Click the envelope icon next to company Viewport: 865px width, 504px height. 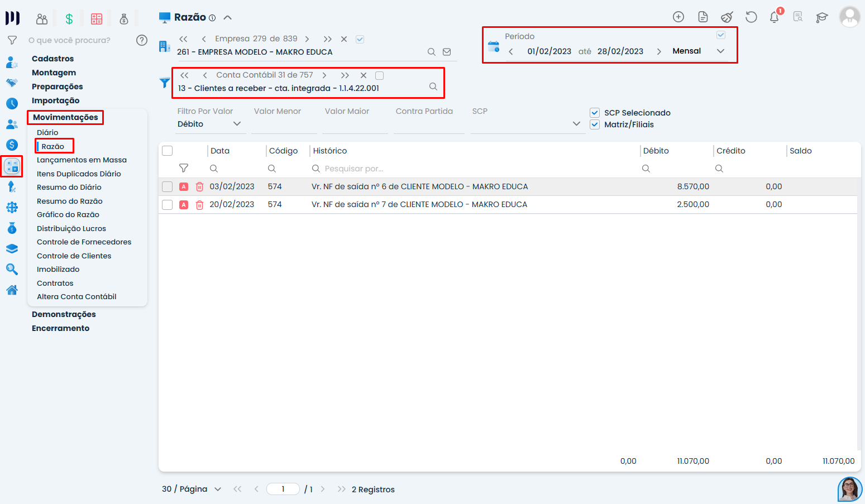pyautogui.click(x=447, y=52)
